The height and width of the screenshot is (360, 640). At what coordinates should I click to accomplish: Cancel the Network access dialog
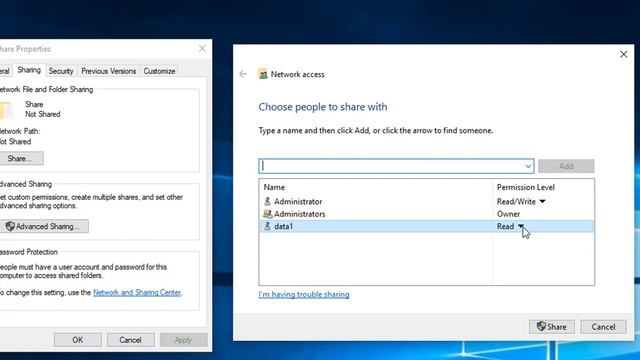point(603,327)
